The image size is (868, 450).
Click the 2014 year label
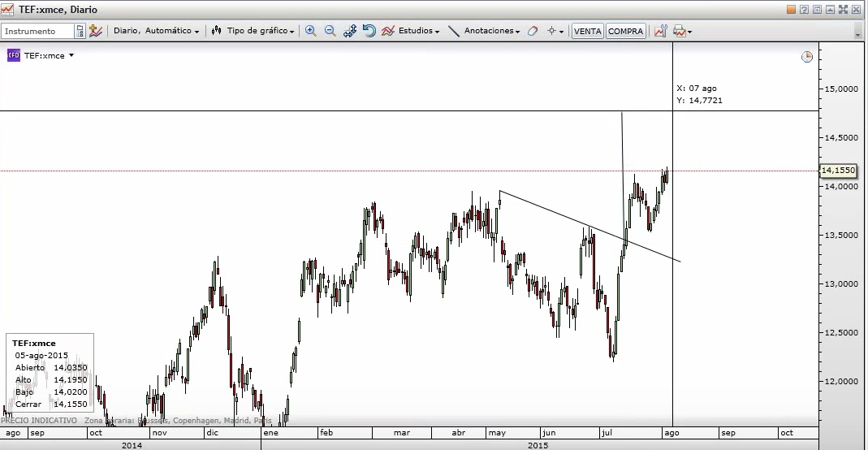point(132,445)
